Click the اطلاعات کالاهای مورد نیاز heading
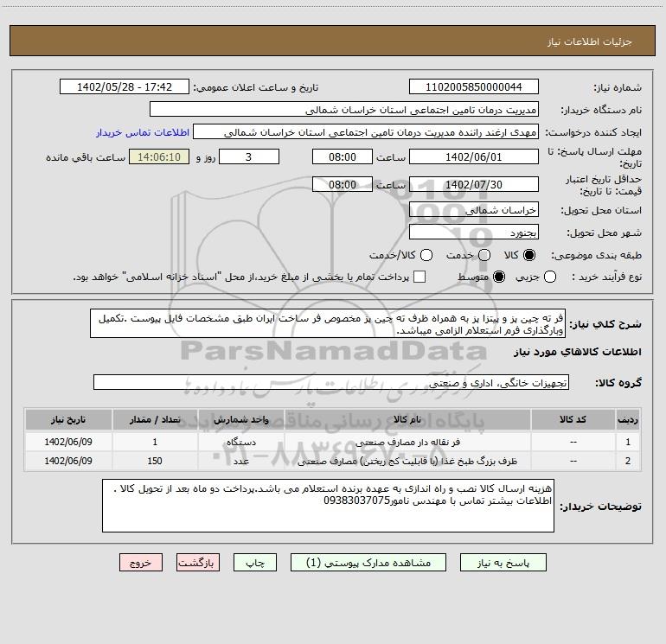This screenshot has height=644, width=666. [x=578, y=352]
